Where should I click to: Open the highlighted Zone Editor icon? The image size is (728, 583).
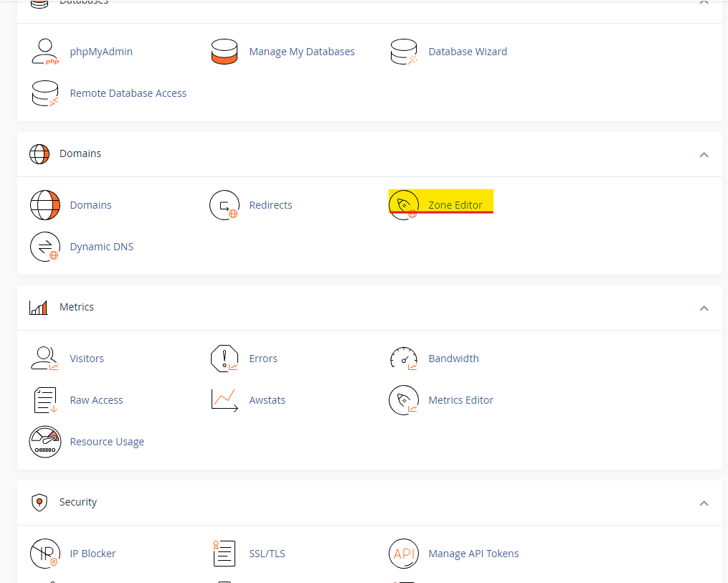click(404, 204)
